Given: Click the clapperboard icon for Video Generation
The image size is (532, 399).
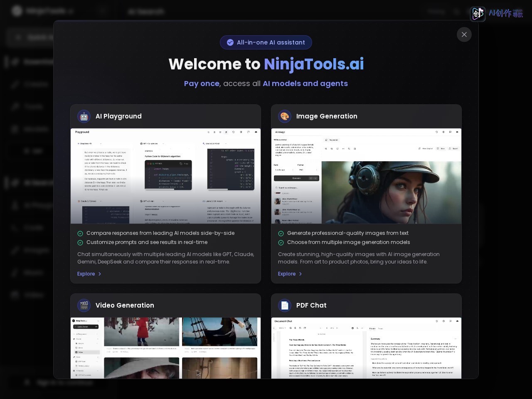Looking at the screenshot, I should coord(84,305).
